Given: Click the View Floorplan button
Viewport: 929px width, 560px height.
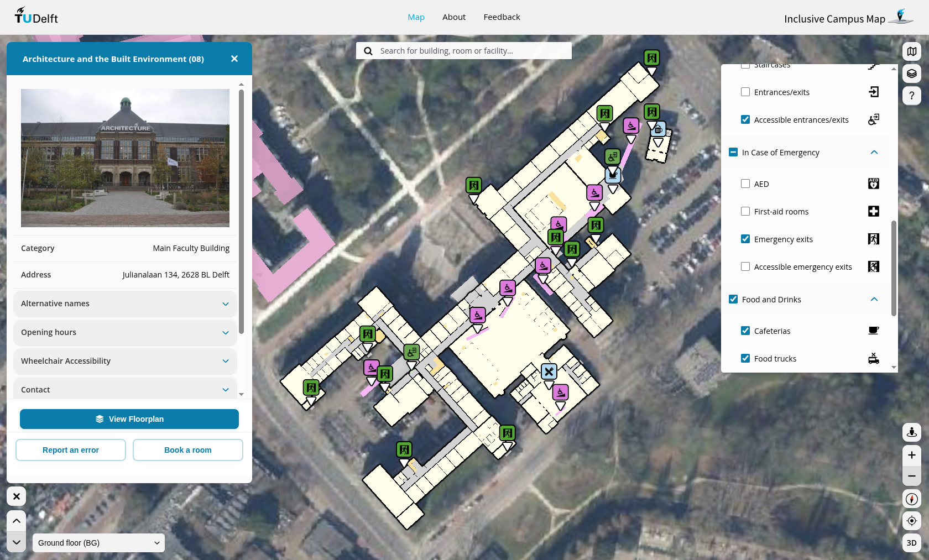Looking at the screenshot, I should 129,419.
